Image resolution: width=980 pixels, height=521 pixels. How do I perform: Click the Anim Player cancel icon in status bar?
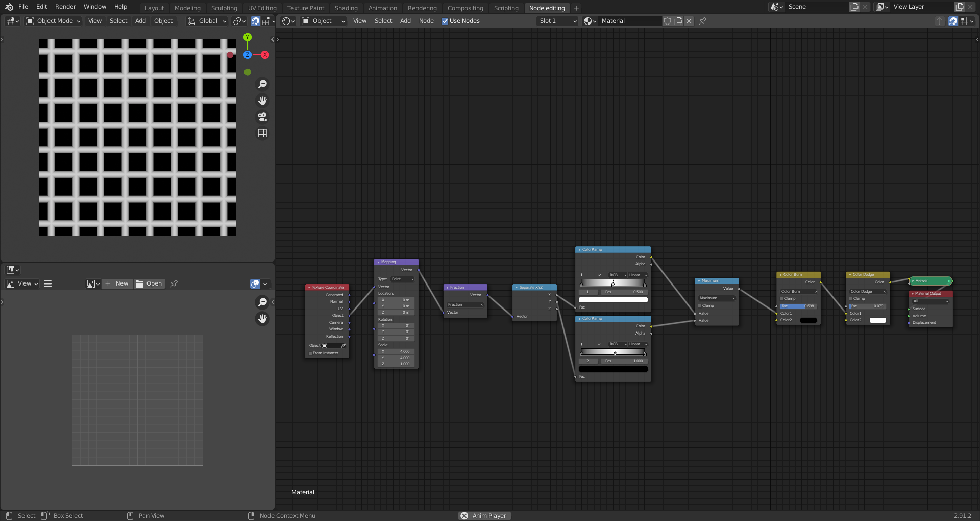click(x=464, y=516)
